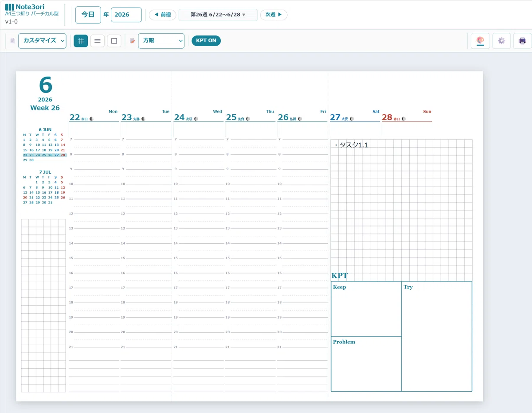
Task: Click the タスク1.1 memo text
Action: (x=352, y=145)
